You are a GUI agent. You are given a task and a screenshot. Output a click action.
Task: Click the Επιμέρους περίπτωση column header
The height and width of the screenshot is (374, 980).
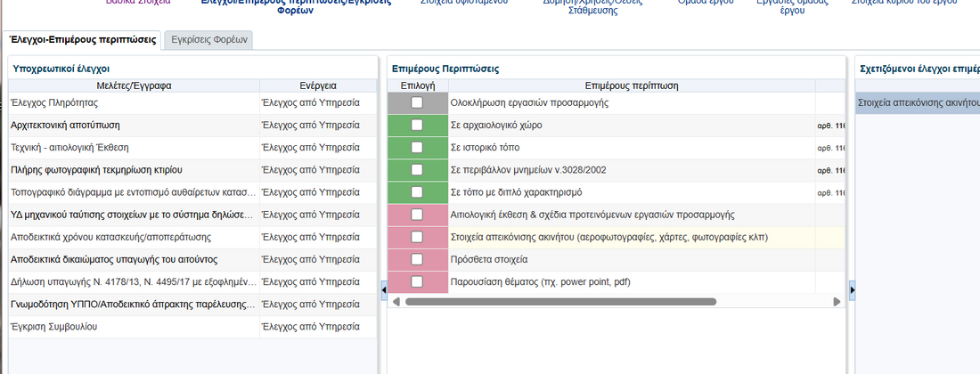632,85
